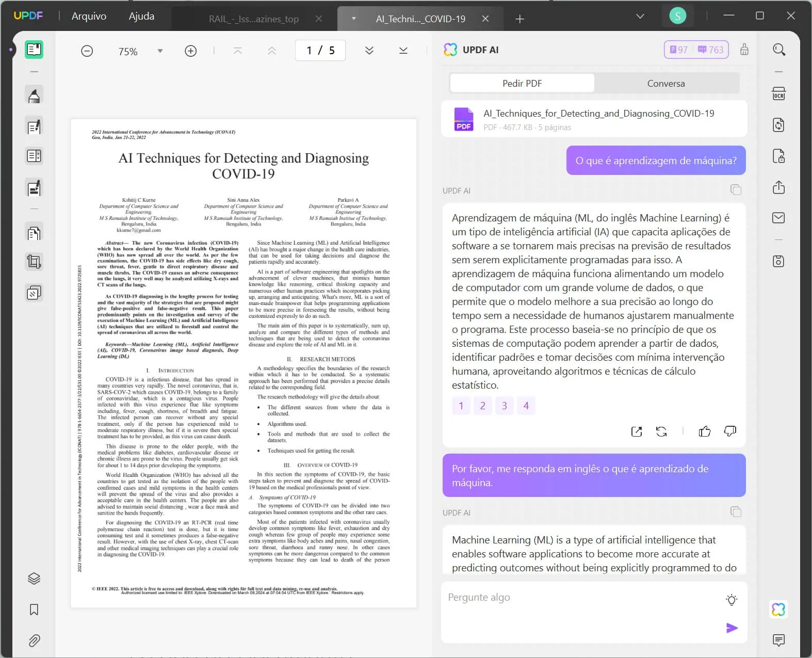The image size is (812, 658).
Task: Close the AI_Techni..._COVID-19 tab
Action: [x=485, y=19]
